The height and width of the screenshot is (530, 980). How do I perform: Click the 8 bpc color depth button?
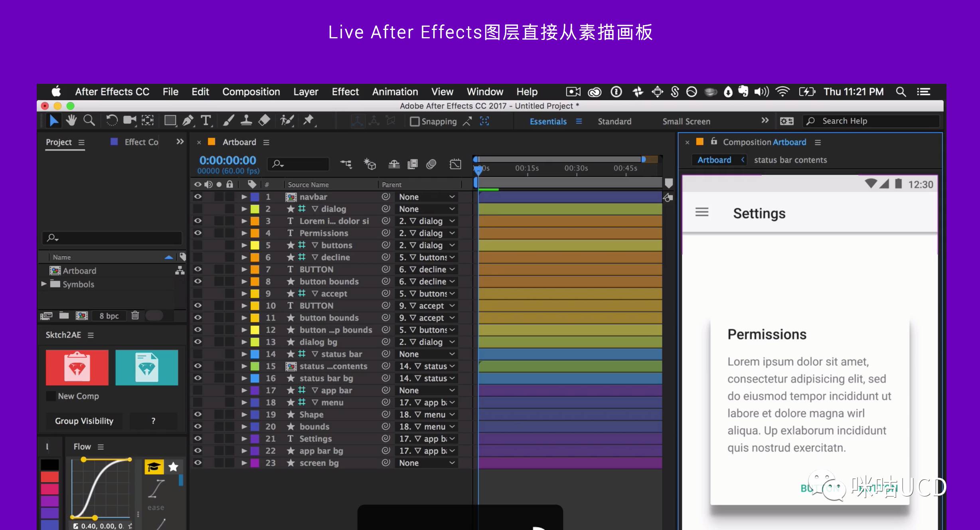point(109,316)
